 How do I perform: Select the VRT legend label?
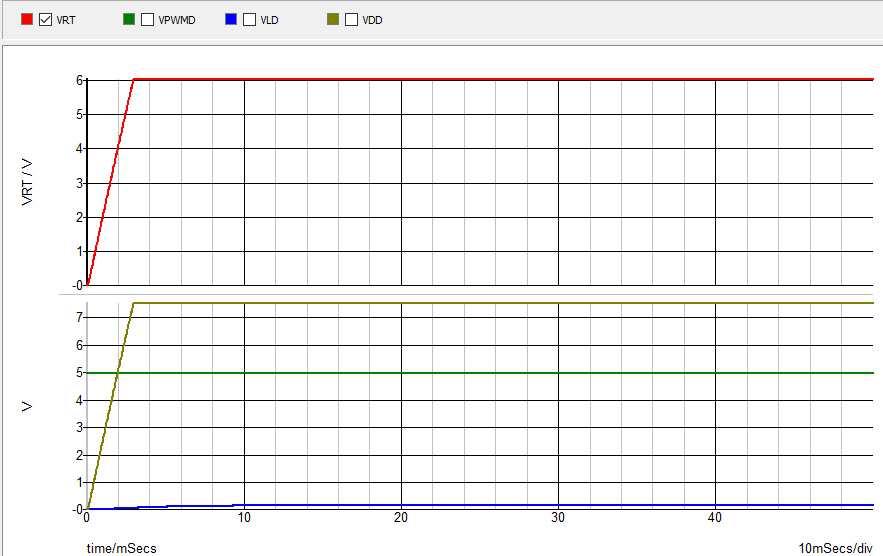[x=66, y=20]
